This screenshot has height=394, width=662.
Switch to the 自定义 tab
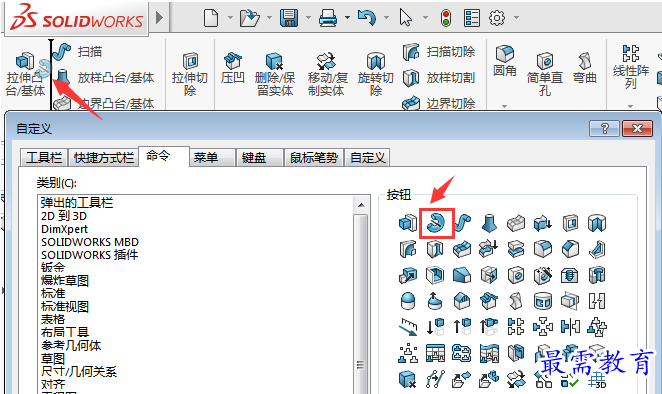(368, 158)
